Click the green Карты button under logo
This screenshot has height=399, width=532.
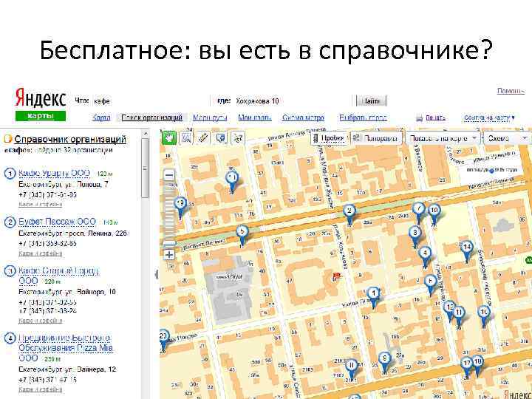[x=41, y=116]
